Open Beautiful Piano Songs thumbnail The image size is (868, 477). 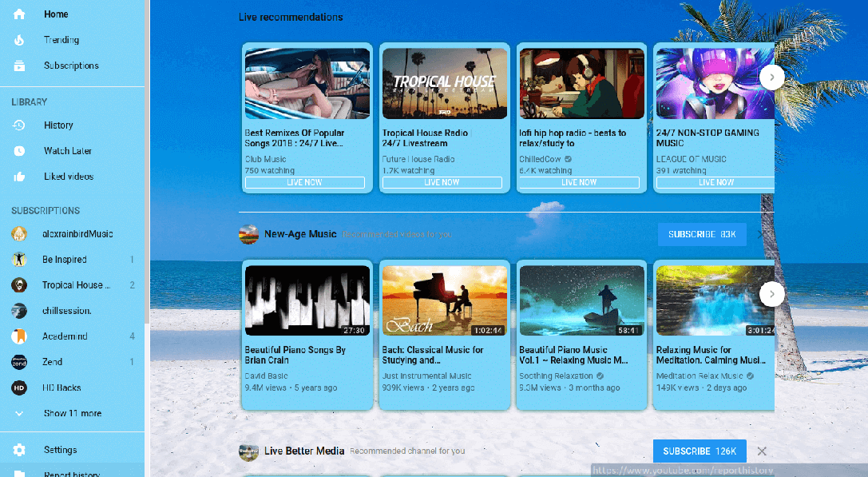307,300
